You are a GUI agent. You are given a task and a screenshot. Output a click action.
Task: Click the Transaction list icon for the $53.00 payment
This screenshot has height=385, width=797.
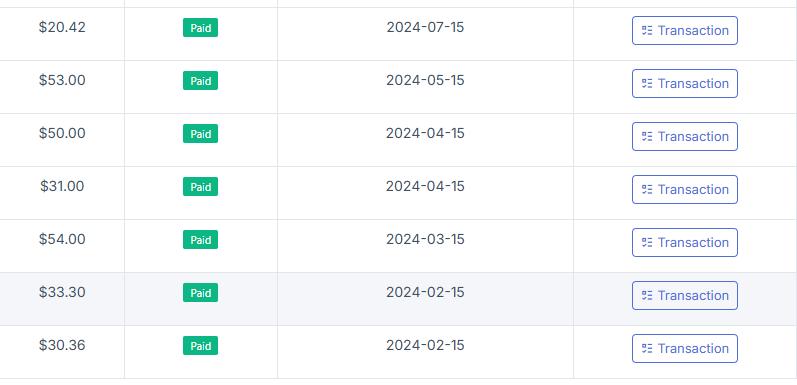pos(647,83)
